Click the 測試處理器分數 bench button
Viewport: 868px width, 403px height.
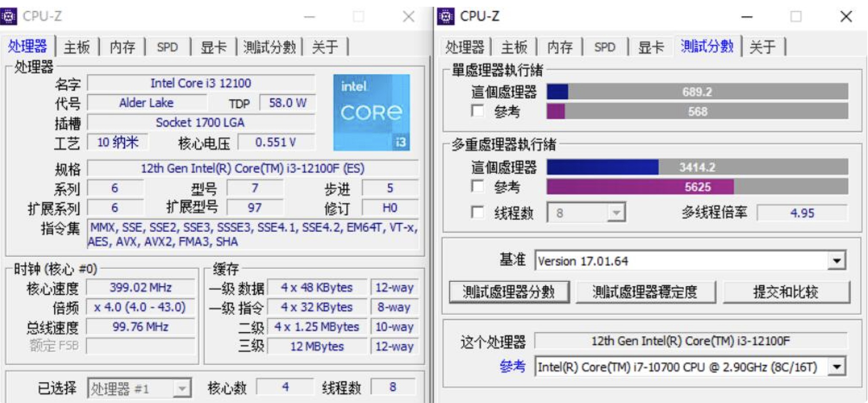[x=509, y=292]
